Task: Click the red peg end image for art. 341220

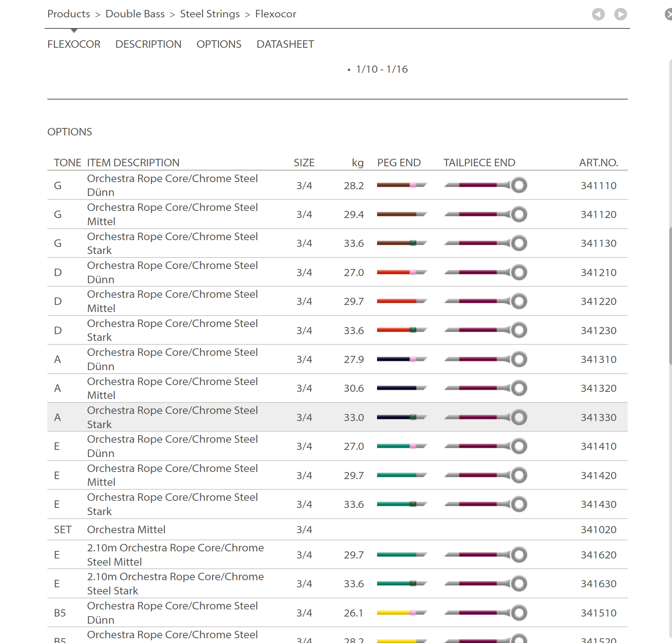Action: [402, 301]
